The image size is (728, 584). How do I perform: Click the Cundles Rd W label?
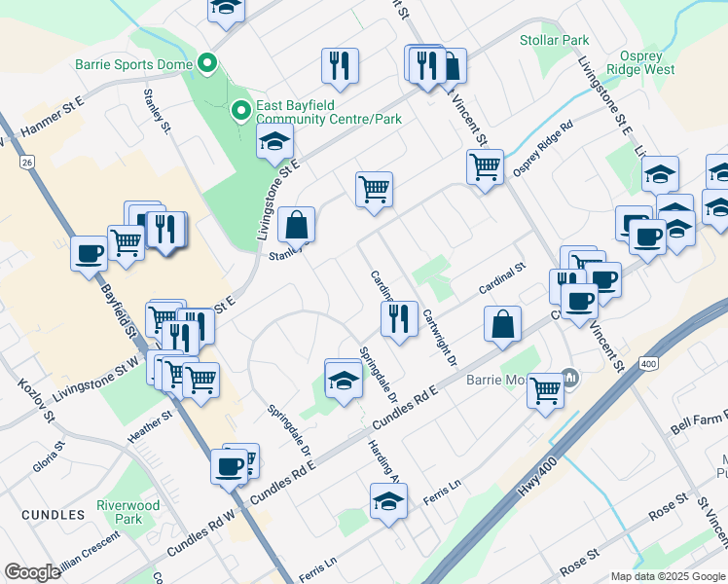[x=201, y=531]
